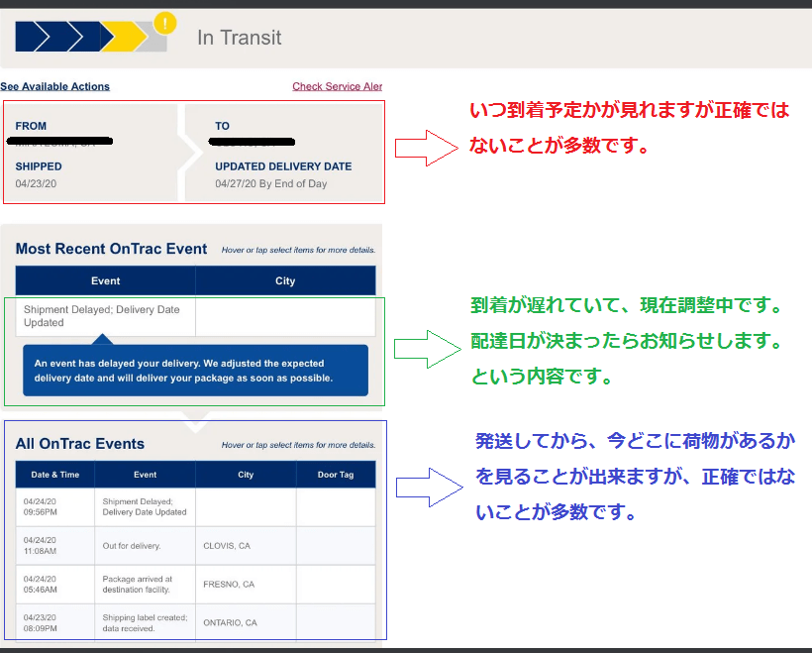
Task: Click the All OnTrac Events heading
Action: (x=80, y=444)
